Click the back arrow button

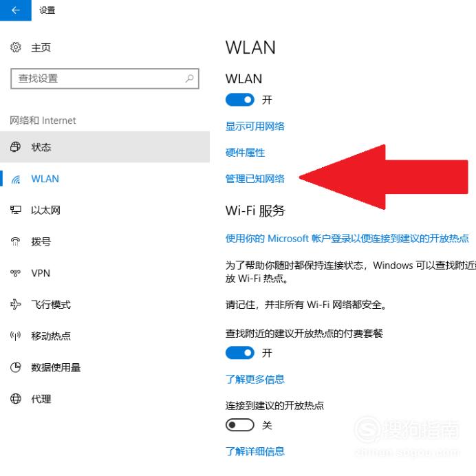[16, 10]
